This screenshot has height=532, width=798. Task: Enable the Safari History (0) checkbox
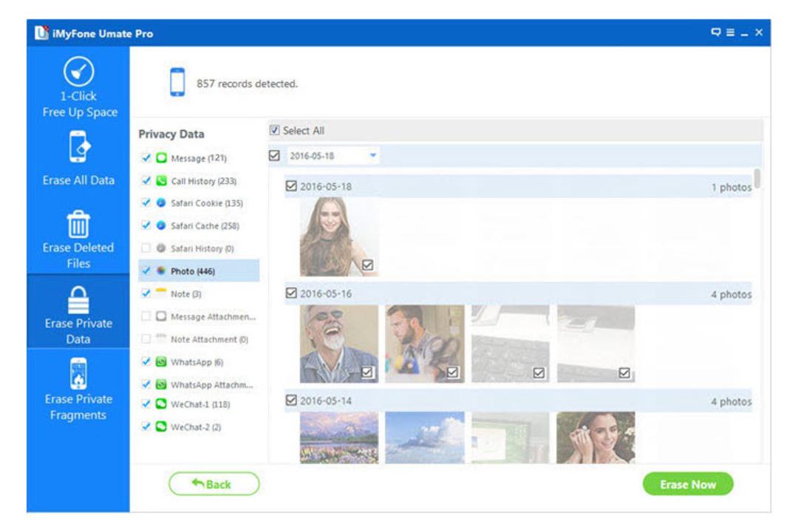[x=146, y=248]
